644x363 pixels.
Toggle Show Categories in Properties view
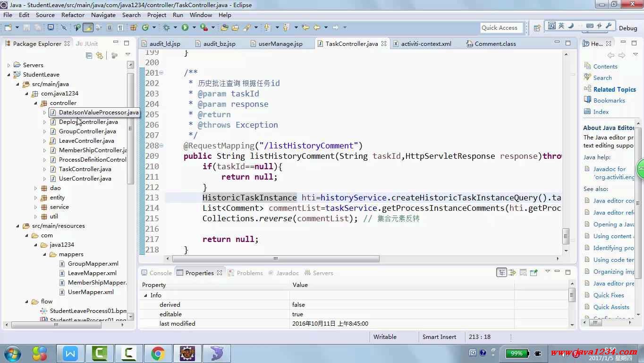click(502, 273)
